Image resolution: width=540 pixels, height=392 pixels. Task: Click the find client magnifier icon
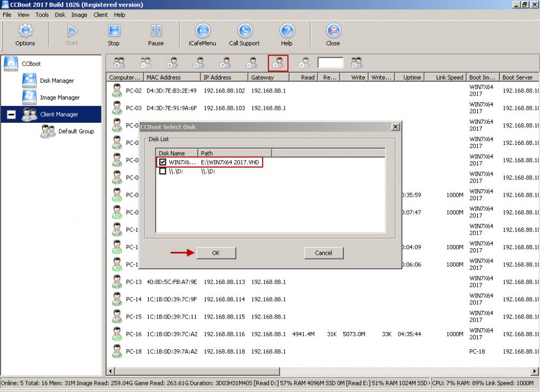(x=199, y=63)
